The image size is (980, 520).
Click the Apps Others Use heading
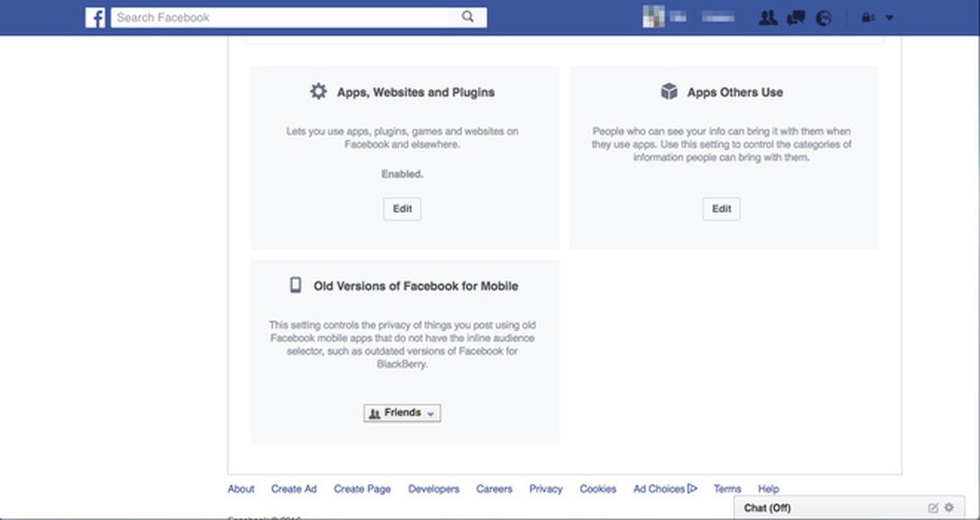[x=735, y=92]
